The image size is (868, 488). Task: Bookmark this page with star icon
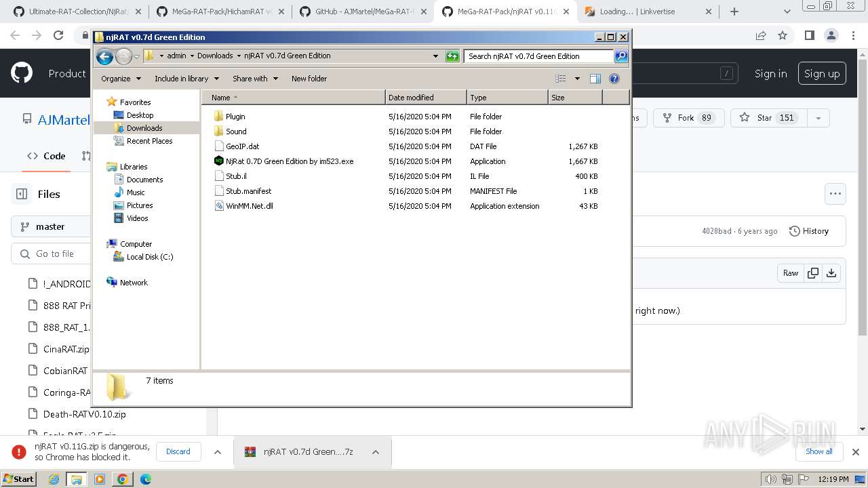coord(783,35)
